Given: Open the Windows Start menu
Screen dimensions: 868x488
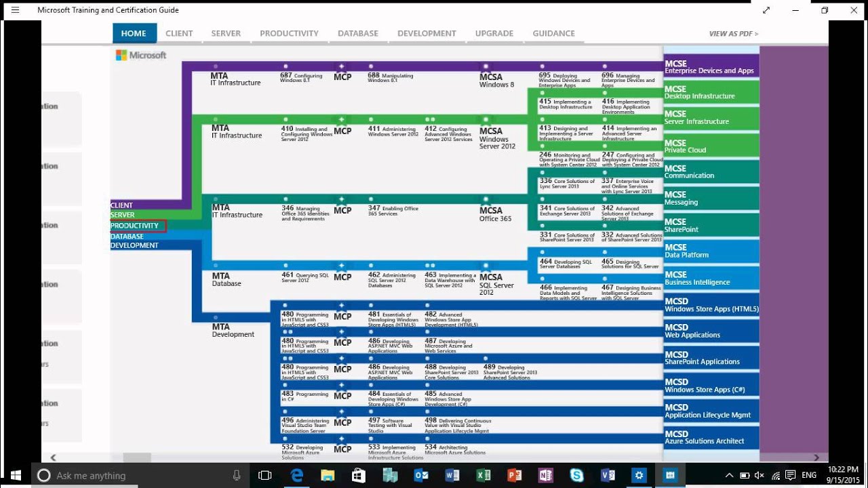Looking at the screenshot, I should tap(15, 475).
